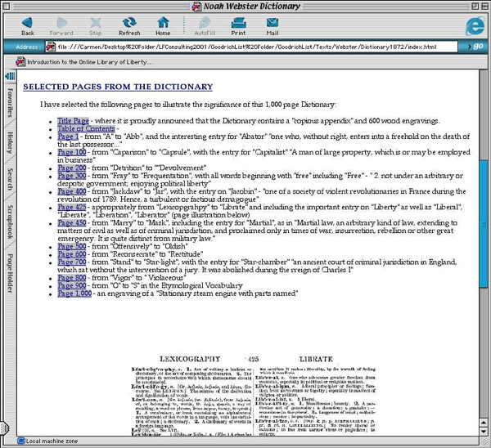Click the 'Local machine zone' status text

click(x=52, y=441)
